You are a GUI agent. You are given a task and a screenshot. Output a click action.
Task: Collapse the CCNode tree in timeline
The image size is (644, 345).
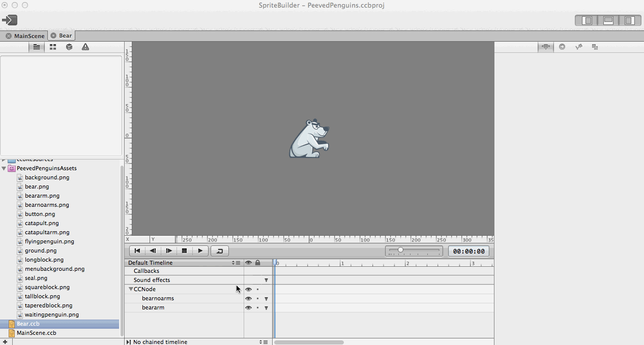[131, 289]
